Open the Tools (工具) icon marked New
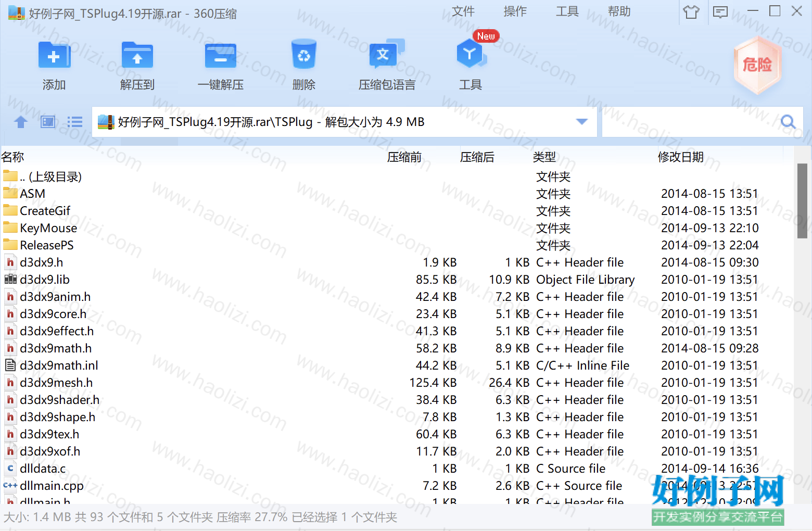The width and height of the screenshot is (812, 531). point(472,53)
